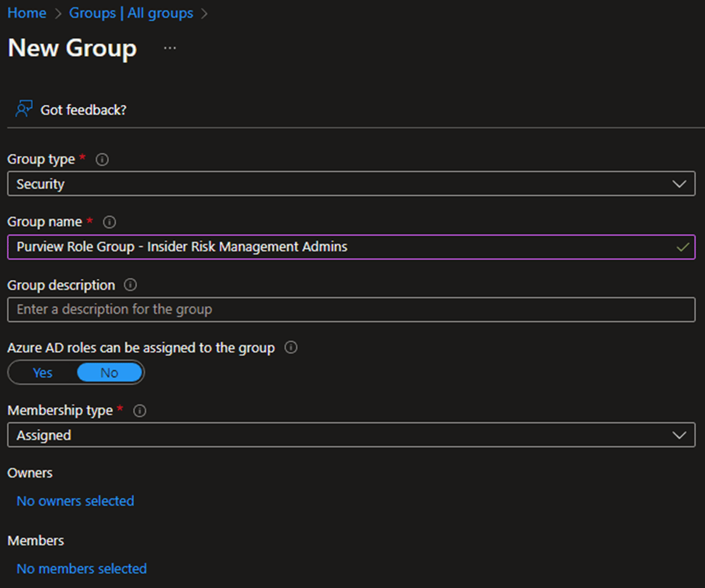Open the Membership type info tooltip
The height and width of the screenshot is (588, 705).
pos(140,411)
